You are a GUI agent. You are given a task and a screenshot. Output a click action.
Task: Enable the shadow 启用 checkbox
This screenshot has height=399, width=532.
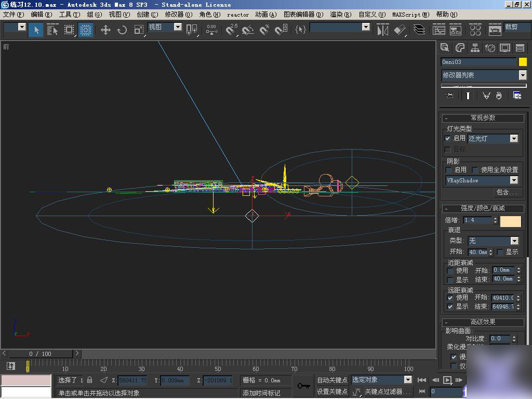click(448, 169)
